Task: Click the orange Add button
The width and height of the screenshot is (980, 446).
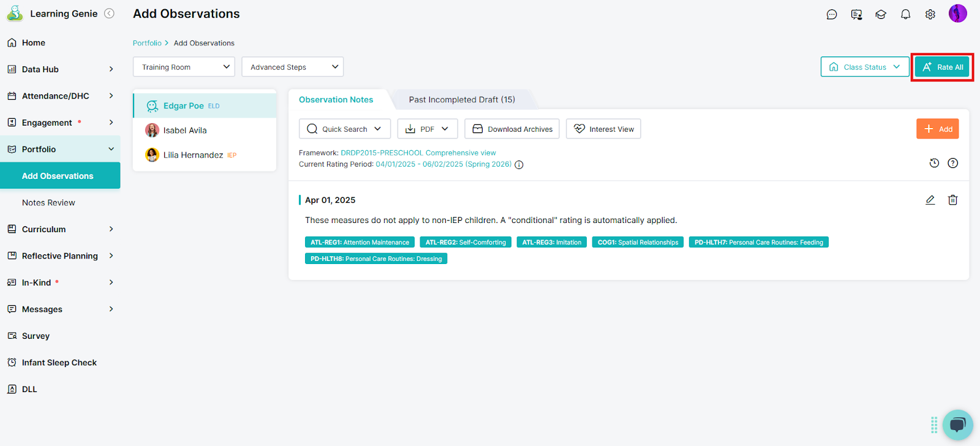Action: (x=938, y=129)
